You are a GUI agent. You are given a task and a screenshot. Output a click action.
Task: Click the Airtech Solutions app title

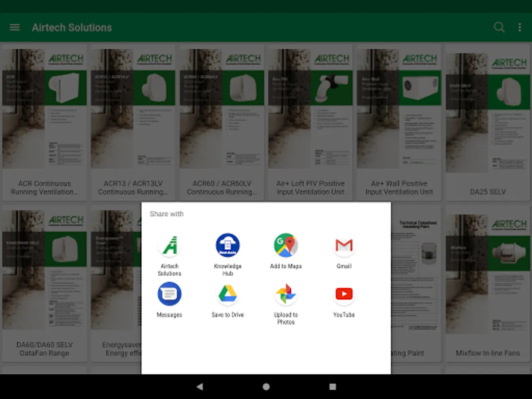[x=72, y=27]
